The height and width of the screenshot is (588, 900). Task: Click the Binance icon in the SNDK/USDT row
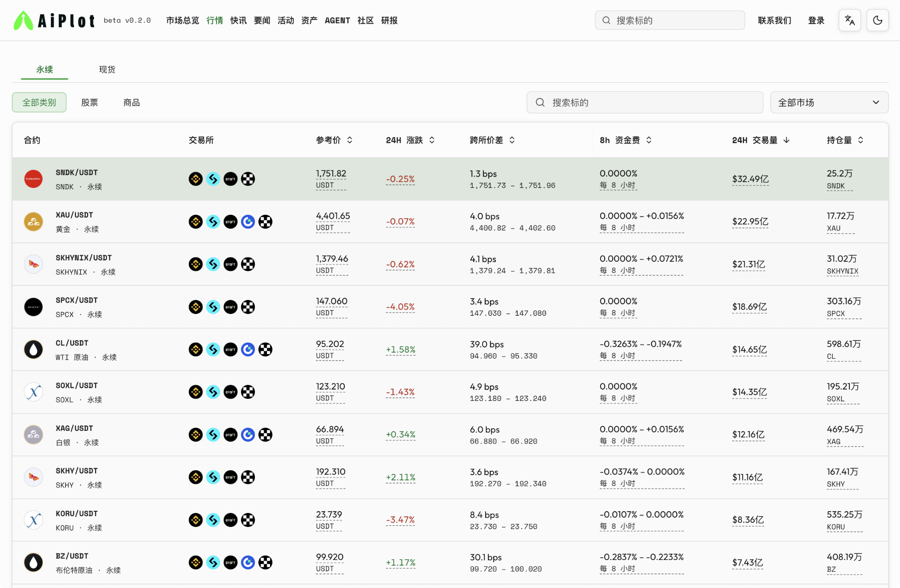pos(196,179)
